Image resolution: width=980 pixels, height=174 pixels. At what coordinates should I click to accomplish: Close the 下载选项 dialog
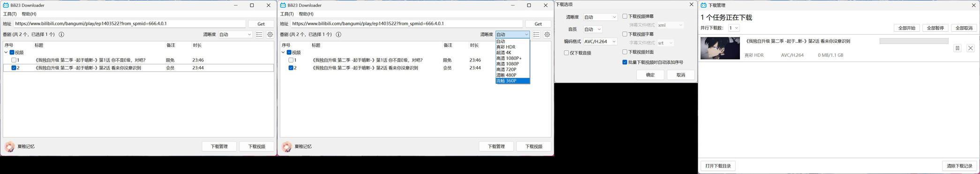pyautogui.click(x=691, y=4)
